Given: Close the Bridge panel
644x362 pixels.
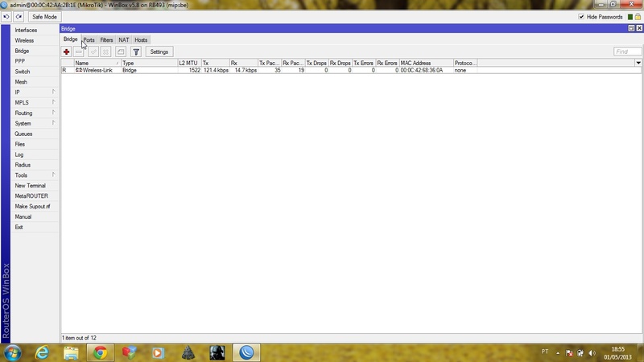Looking at the screenshot, I should click(x=639, y=28).
